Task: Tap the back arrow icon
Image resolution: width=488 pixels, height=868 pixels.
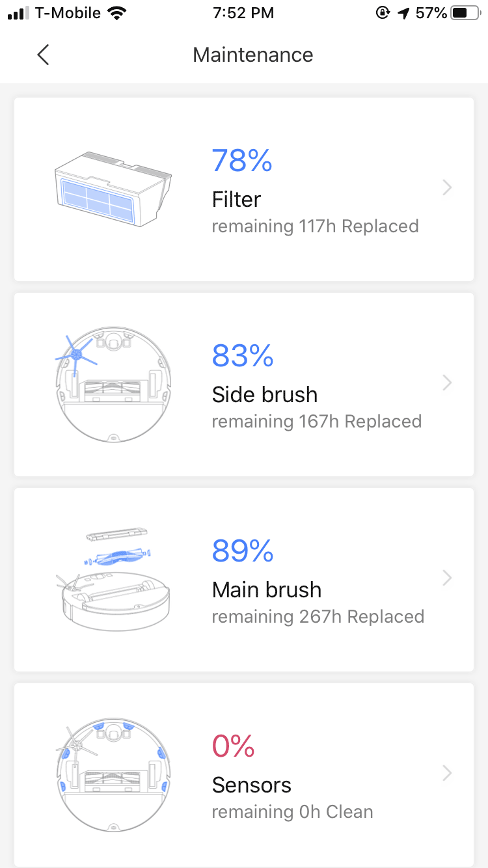Action: pos(43,55)
